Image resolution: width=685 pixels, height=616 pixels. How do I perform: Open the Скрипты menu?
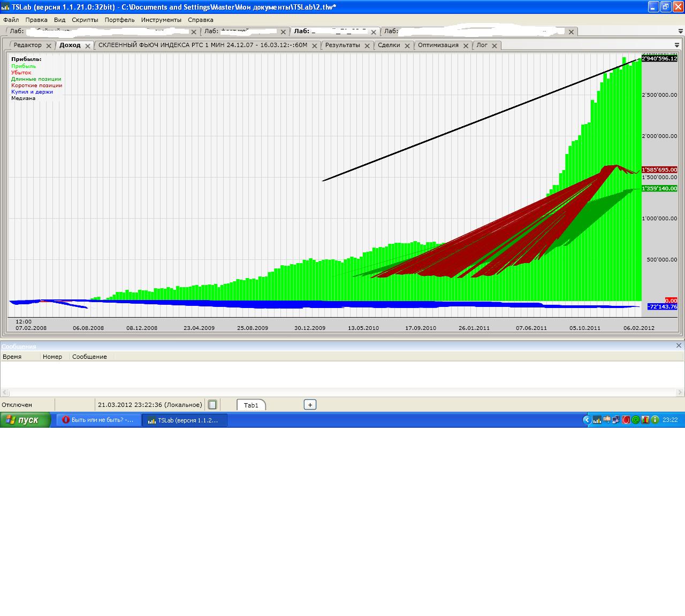(x=85, y=20)
